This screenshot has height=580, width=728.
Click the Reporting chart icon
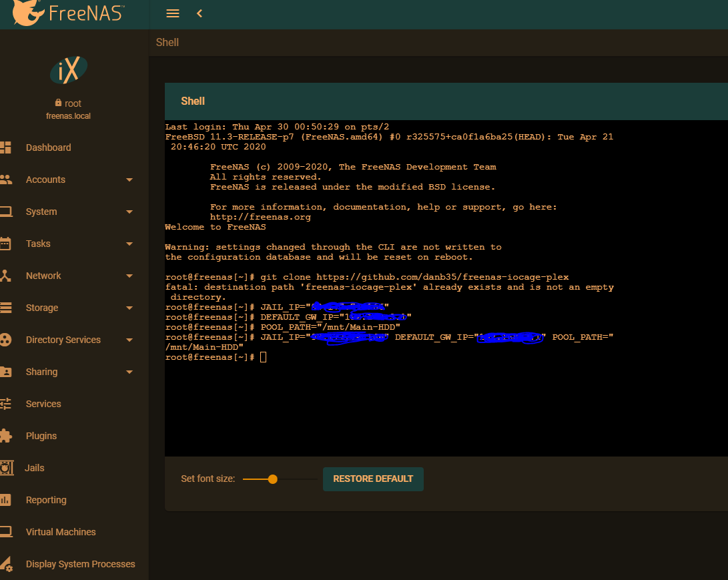click(5, 500)
